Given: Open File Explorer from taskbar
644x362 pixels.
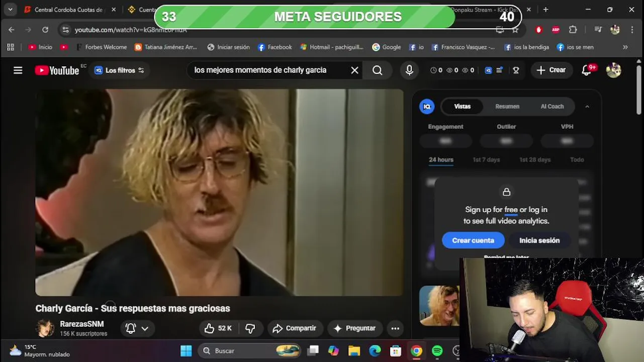Looking at the screenshot, I should [x=354, y=351].
